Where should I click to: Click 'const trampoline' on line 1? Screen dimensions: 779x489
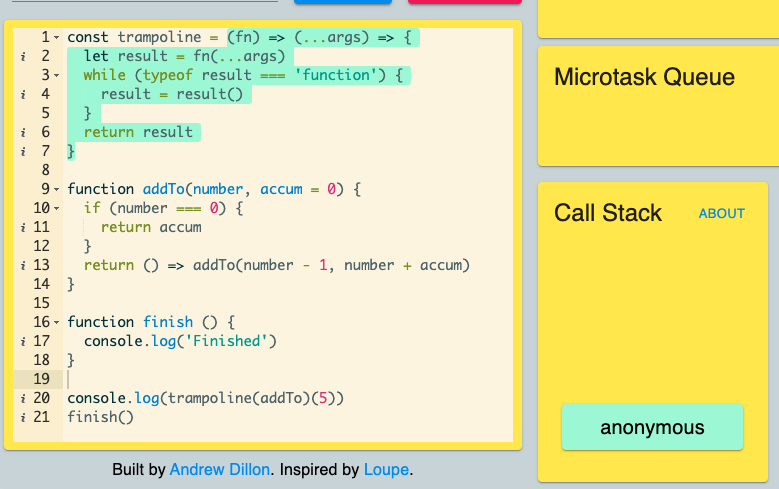pyautogui.click(x=134, y=37)
